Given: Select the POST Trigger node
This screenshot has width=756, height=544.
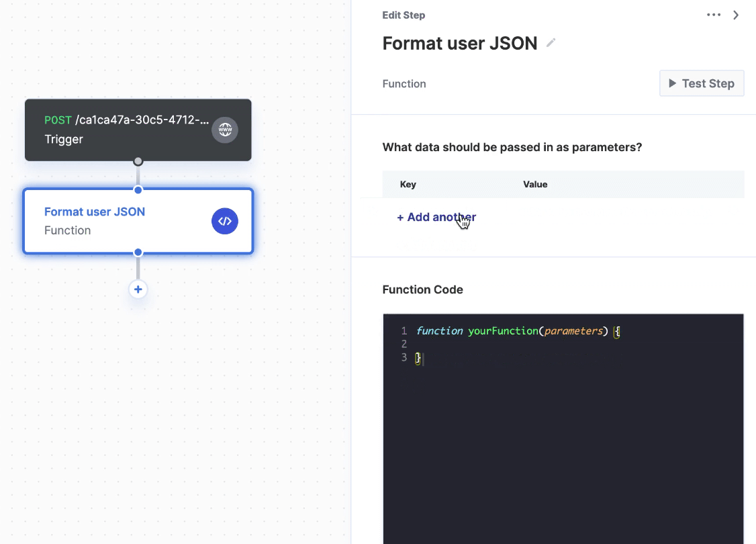Looking at the screenshot, I should coord(138,130).
